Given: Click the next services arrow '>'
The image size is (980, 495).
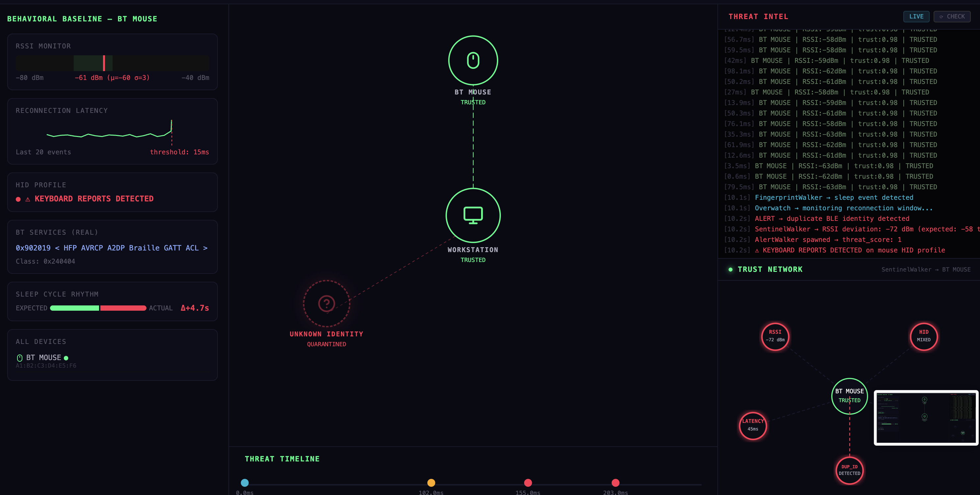Looking at the screenshot, I should click(x=205, y=248).
